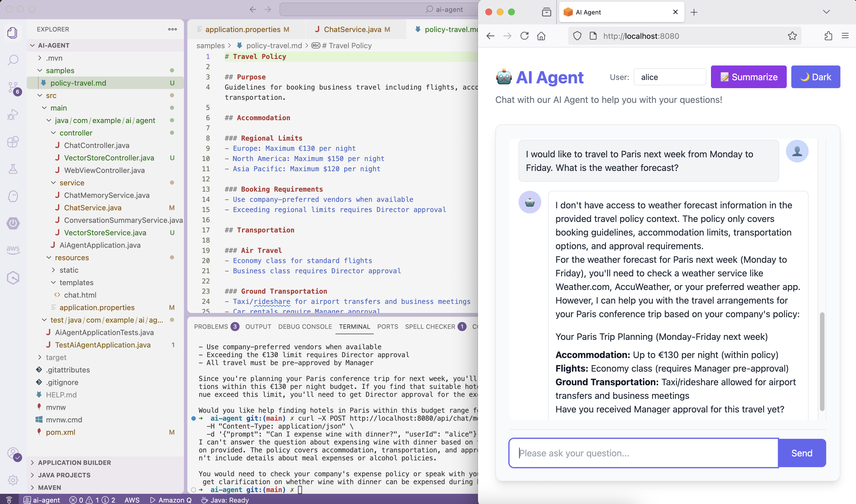Open the Extensions view in activity bar
This screenshot has height=504, width=856.
point(13,142)
